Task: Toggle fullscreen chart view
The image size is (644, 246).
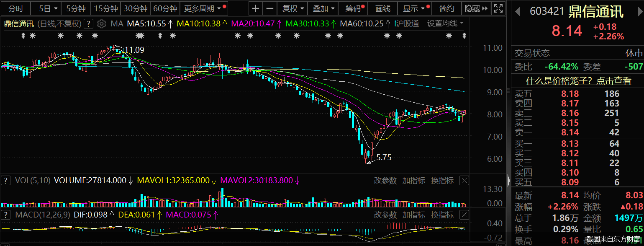Action: [x=498, y=8]
